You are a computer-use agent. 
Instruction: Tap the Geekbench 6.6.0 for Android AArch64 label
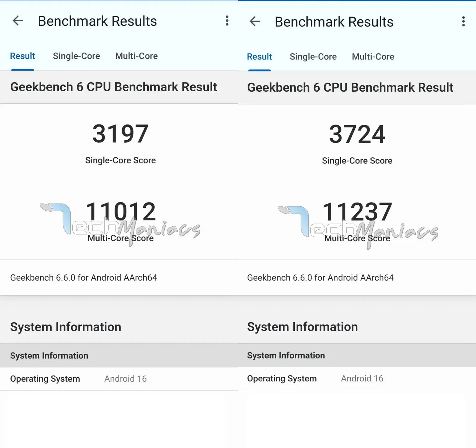coord(84,277)
